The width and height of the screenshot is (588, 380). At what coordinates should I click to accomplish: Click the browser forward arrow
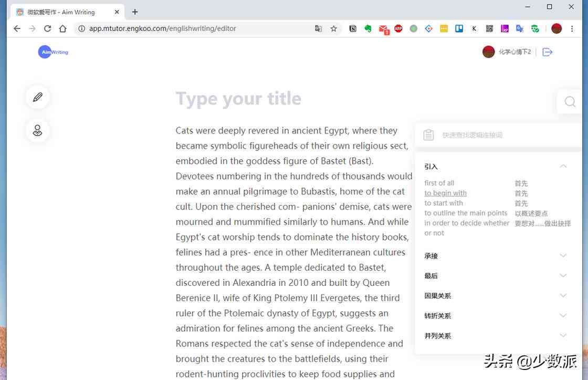click(32, 28)
